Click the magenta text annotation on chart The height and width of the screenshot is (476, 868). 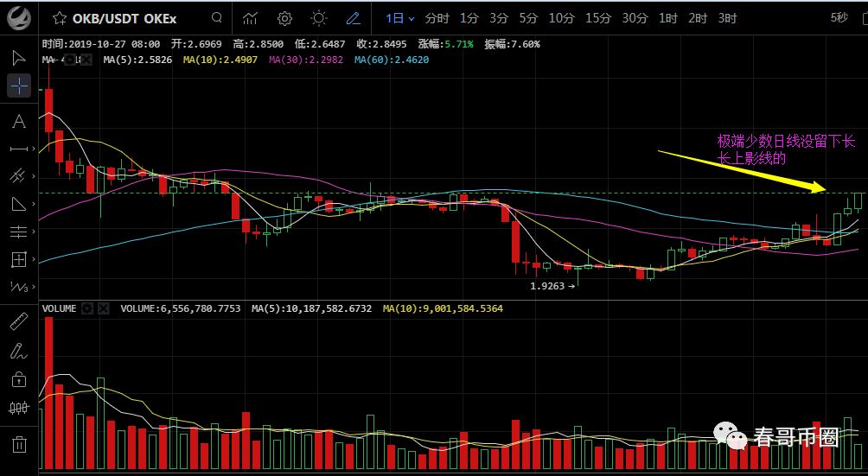tap(786, 149)
